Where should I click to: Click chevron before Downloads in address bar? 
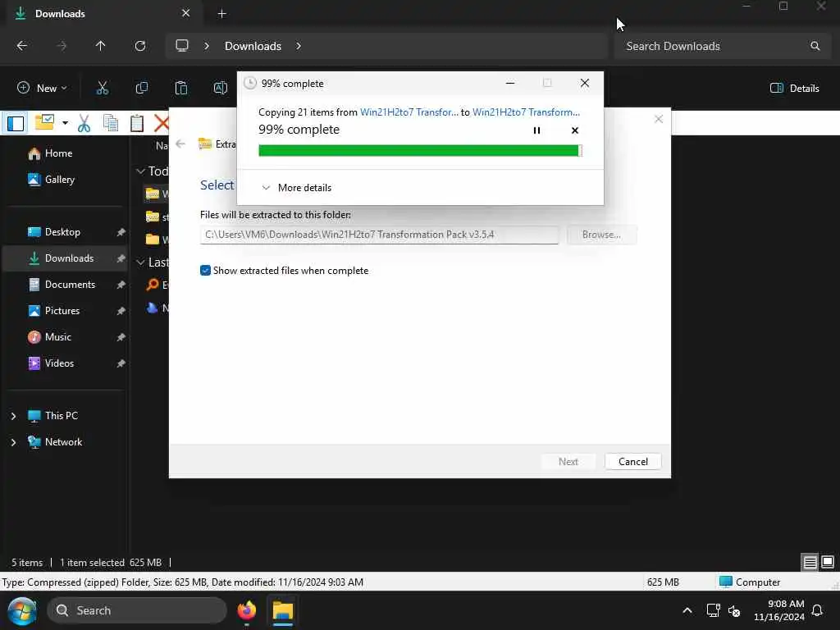[207, 46]
